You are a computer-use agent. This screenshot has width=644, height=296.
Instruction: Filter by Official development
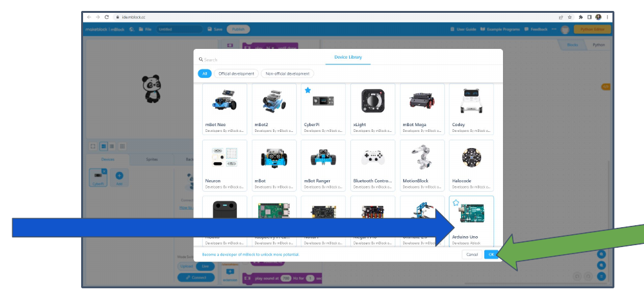[x=236, y=73]
